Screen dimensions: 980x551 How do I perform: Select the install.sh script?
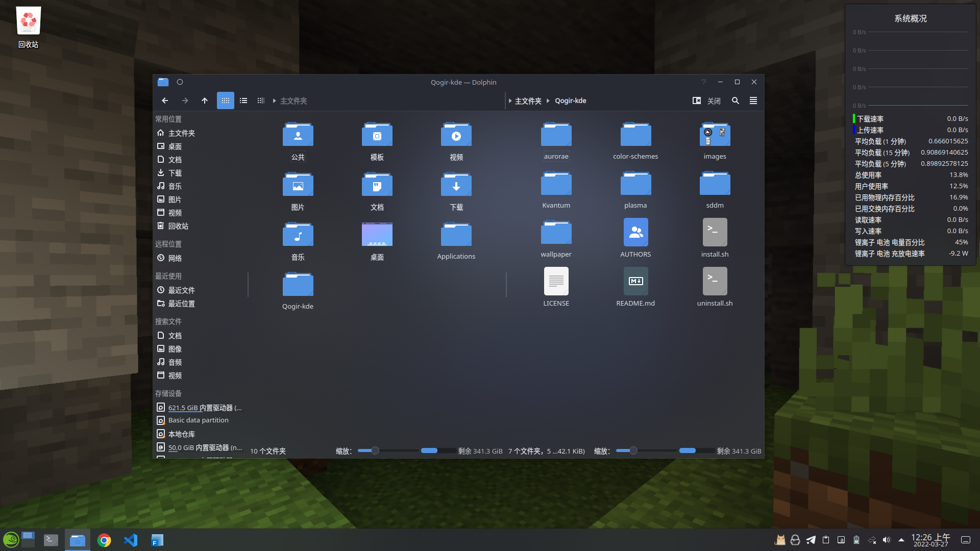pos(715,232)
